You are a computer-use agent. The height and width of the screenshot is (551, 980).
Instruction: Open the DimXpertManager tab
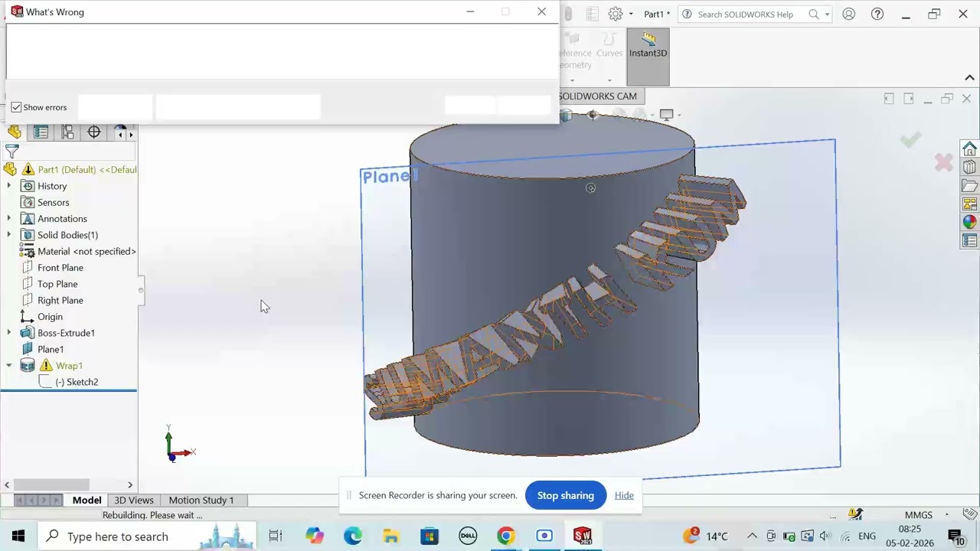tap(94, 132)
